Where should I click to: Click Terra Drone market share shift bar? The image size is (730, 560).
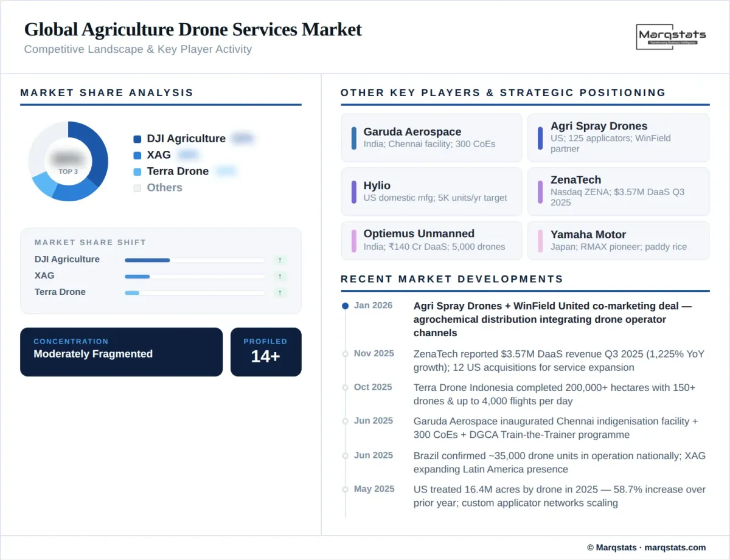click(x=195, y=293)
